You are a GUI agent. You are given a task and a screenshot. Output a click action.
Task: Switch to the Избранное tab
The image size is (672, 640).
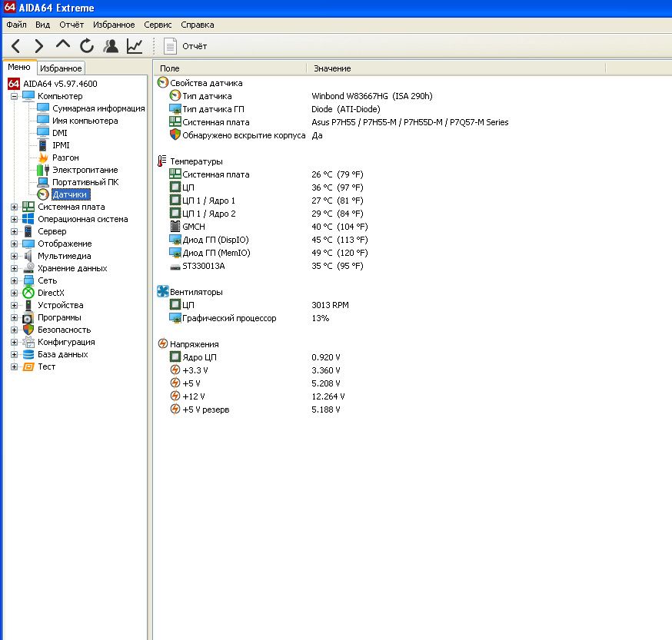61,68
